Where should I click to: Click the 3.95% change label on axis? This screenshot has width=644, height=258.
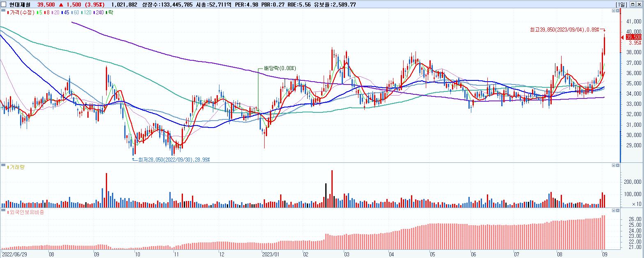(x=635, y=43)
